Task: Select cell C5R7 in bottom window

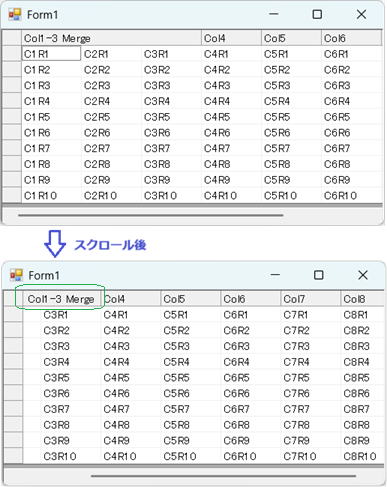Action: [x=191, y=409]
